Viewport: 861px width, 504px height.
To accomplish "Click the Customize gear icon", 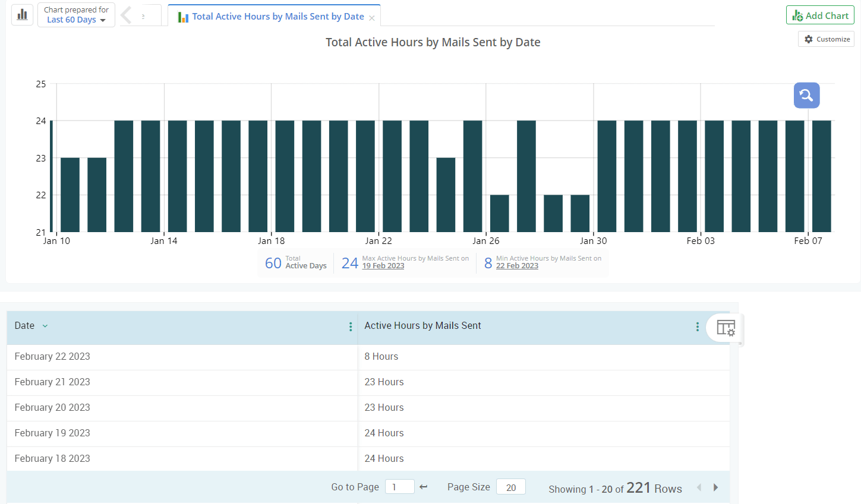I will (x=808, y=39).
